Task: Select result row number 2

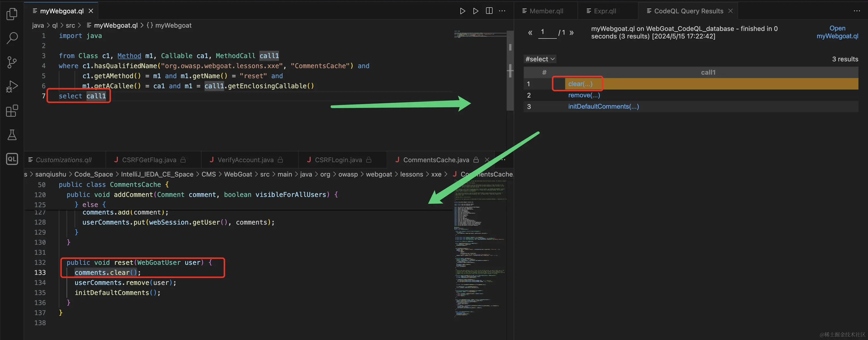Action: [691, 95]
